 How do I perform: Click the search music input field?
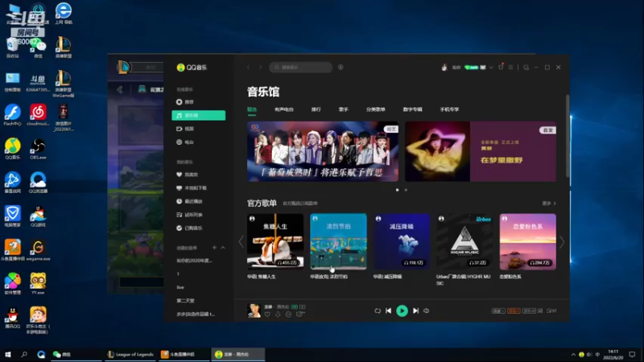click(301, 68)
